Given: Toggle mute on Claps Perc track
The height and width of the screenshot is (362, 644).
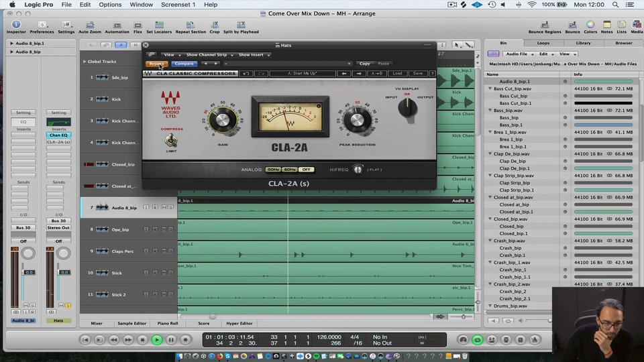Looking at the screenshot, I should point(164,251).
